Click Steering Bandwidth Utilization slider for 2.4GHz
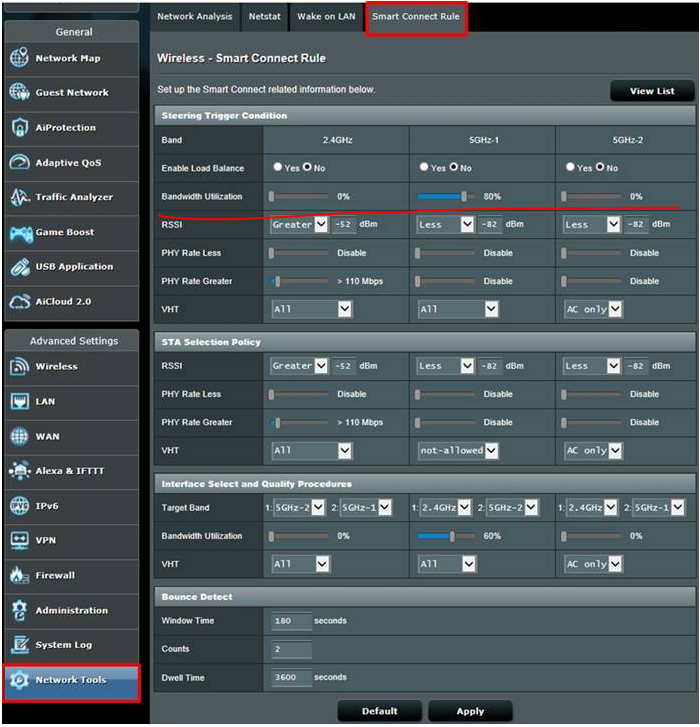Image resolution: width=700 pixels, height=727 pixels. (x=299, y=197)
